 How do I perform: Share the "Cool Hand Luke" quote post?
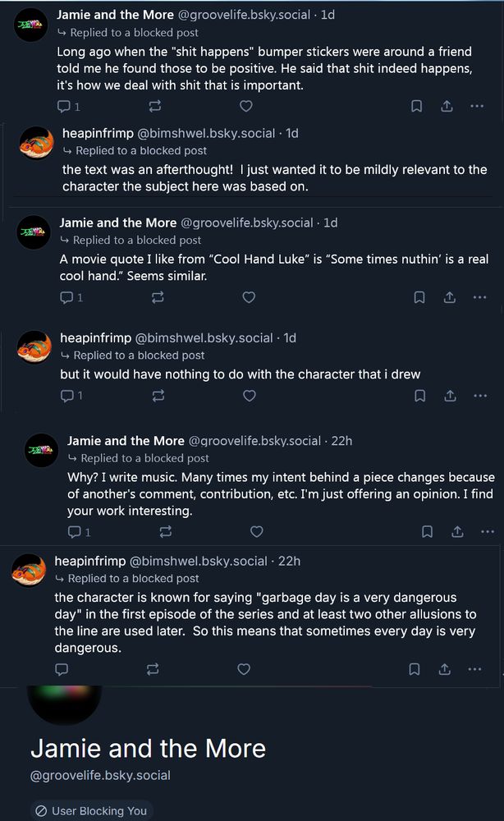click(x=450, y=297)
